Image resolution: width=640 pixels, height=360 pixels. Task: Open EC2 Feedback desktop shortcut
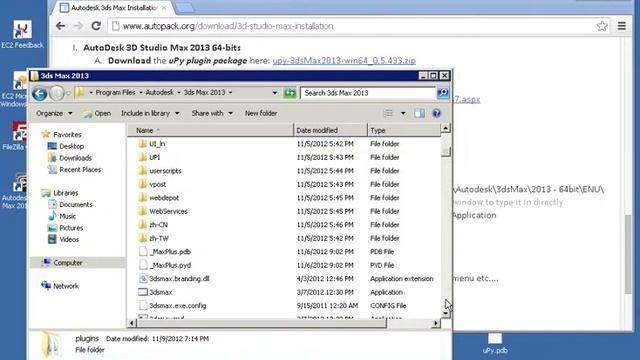click(22, 35)
